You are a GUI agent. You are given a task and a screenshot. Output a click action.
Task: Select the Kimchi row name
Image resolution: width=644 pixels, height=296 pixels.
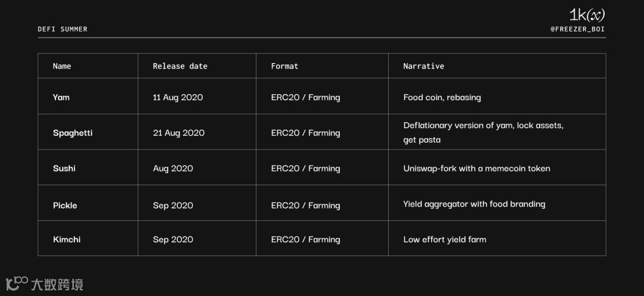point(67,239)
